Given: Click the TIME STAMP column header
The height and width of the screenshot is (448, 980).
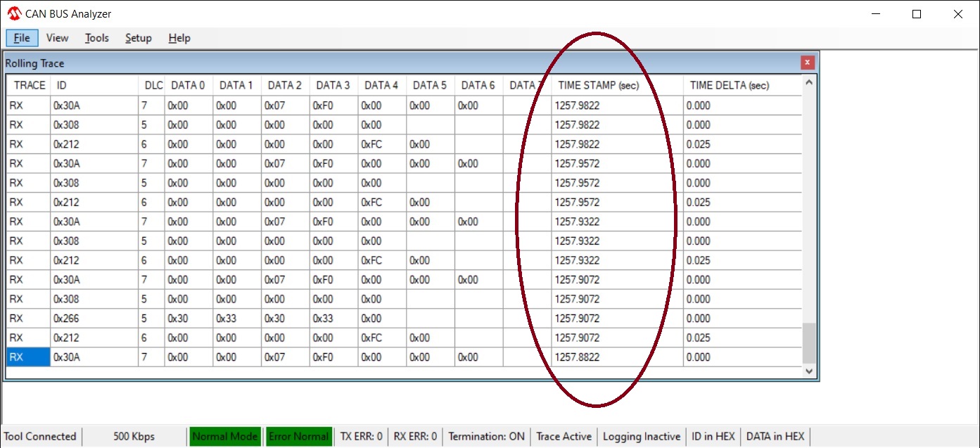Looking at the screenshot, I should [597, 85].
